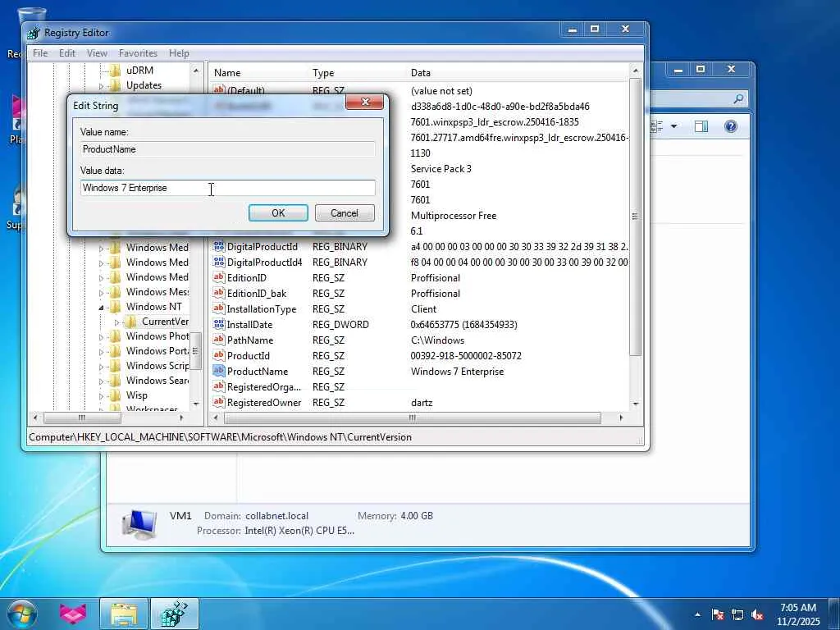Image resolution: width=840 pixels, height=630 pixels.
Task: Expand the Windows Portable tree node
Action: pos(101,352)
